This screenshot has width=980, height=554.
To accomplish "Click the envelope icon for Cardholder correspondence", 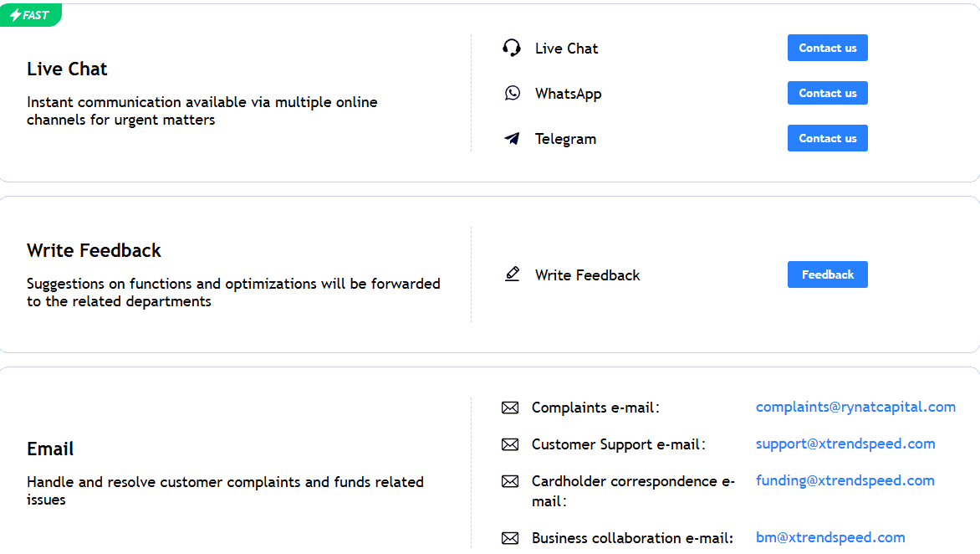I will click(510, 481).
